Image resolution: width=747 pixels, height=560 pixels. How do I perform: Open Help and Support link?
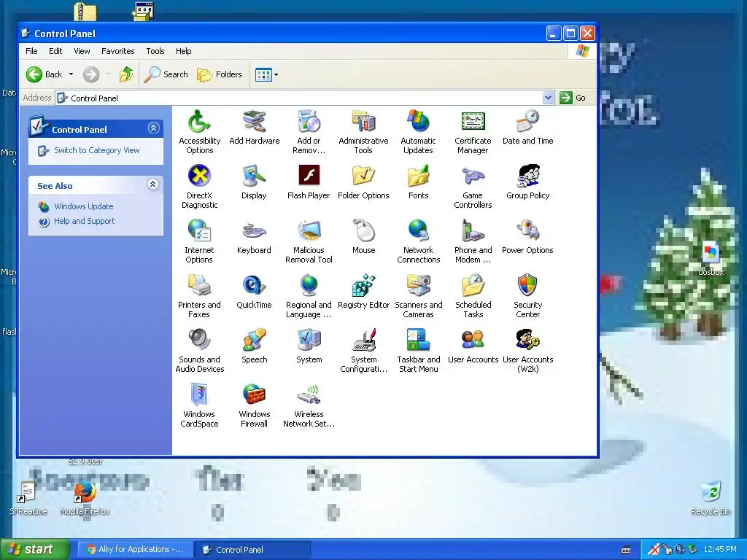[x=85, y=221]
